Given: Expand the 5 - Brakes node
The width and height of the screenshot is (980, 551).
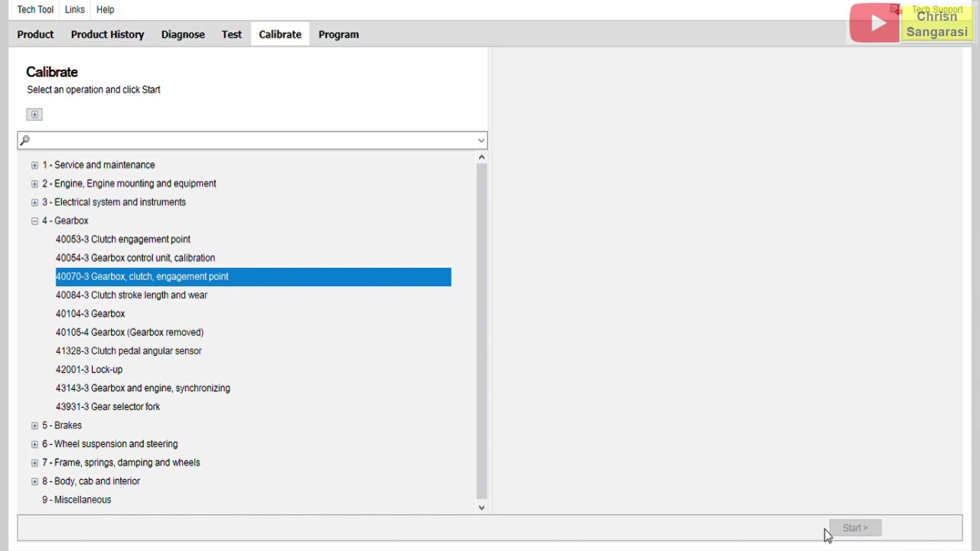Looking at the screenshot, I should pos(34,425).
